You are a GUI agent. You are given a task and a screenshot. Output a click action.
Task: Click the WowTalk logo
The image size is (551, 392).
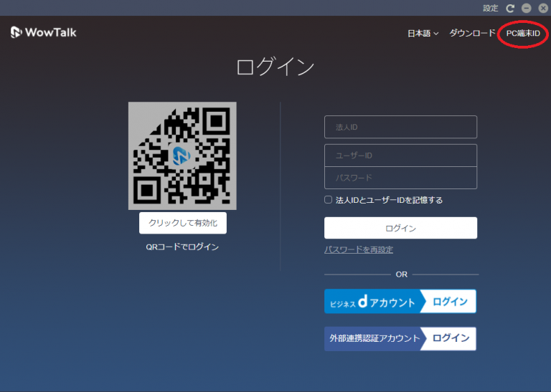[44, 32]
